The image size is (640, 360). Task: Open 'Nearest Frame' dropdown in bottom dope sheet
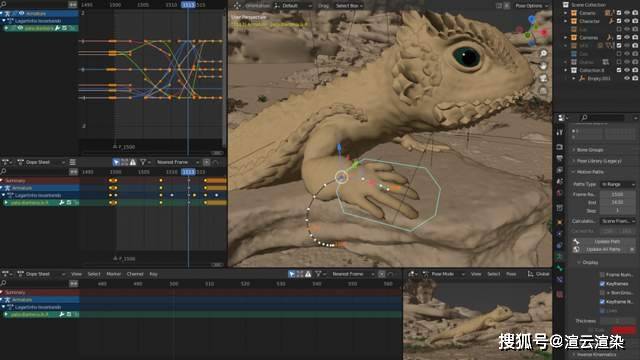(353, 274)
